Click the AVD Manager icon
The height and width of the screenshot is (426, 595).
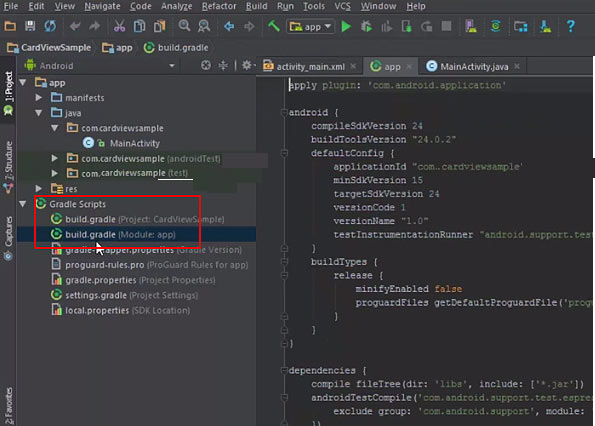coord(471,26)
